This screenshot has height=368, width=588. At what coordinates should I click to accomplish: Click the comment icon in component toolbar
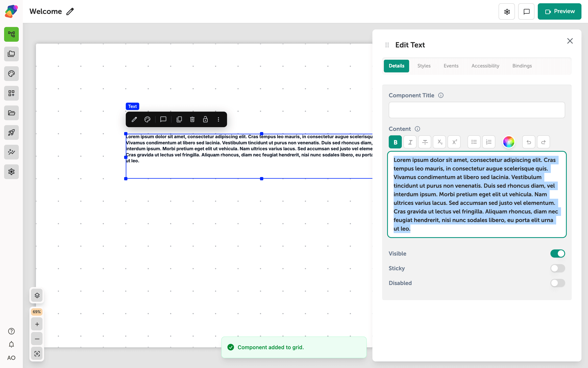(163, 119)
